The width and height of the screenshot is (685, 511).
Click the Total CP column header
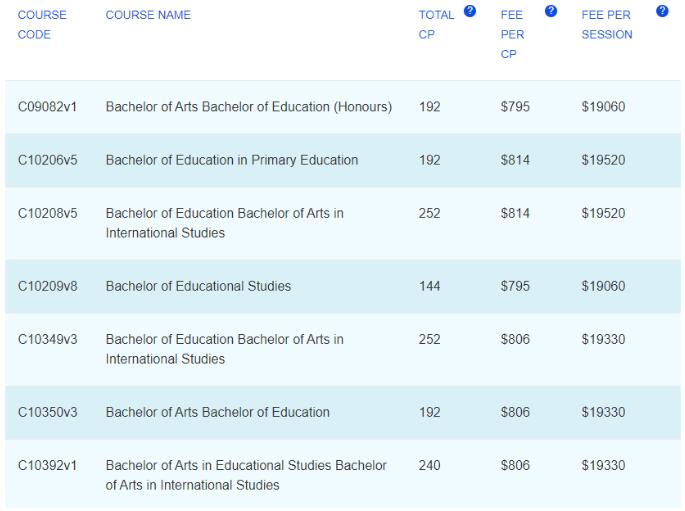click(436, 24)
